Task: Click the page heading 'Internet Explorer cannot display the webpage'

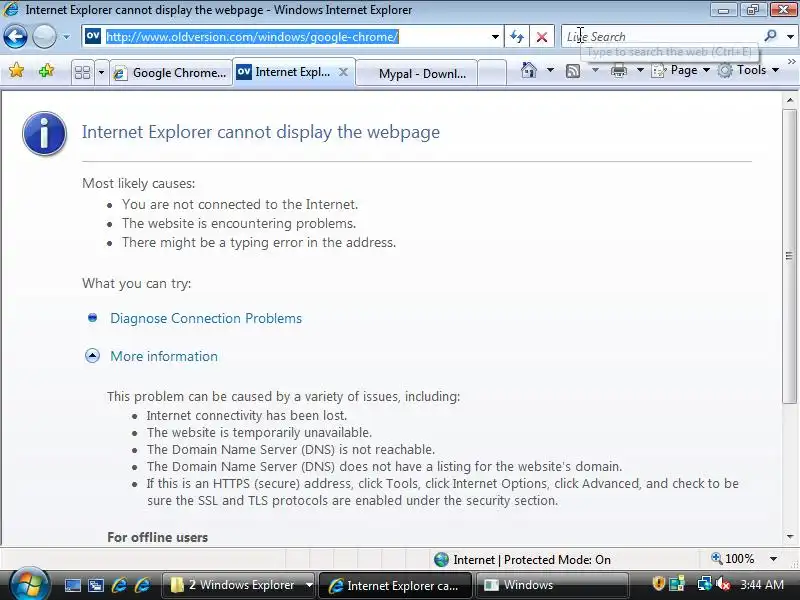Action: pos(261,132)
